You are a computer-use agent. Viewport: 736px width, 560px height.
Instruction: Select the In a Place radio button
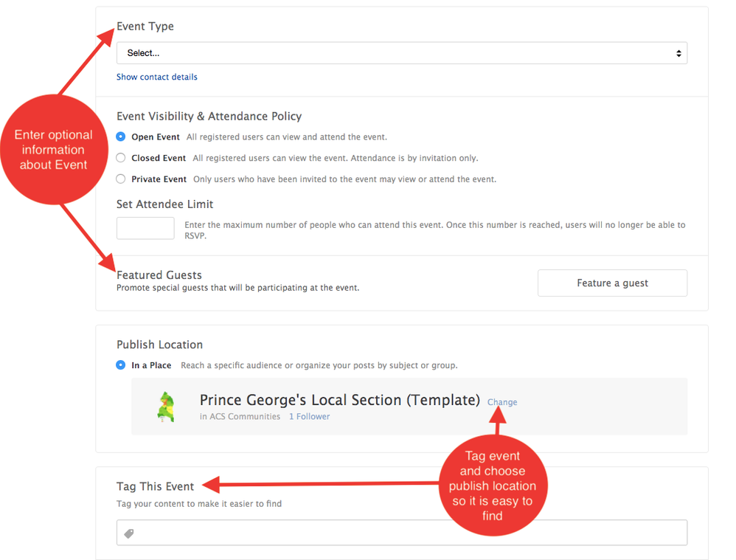[x=121, y=365]
